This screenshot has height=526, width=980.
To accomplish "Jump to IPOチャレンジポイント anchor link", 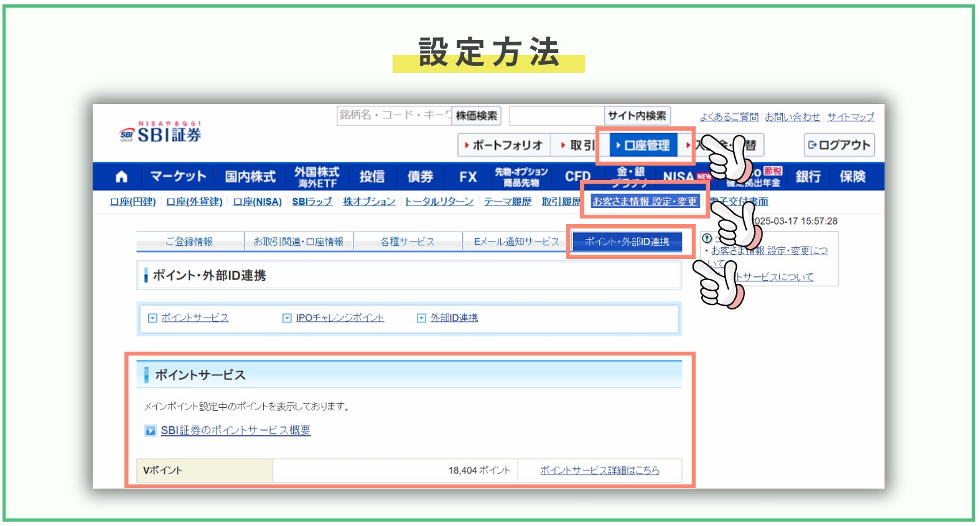I will pyautogui.click(x=339, y=318).
